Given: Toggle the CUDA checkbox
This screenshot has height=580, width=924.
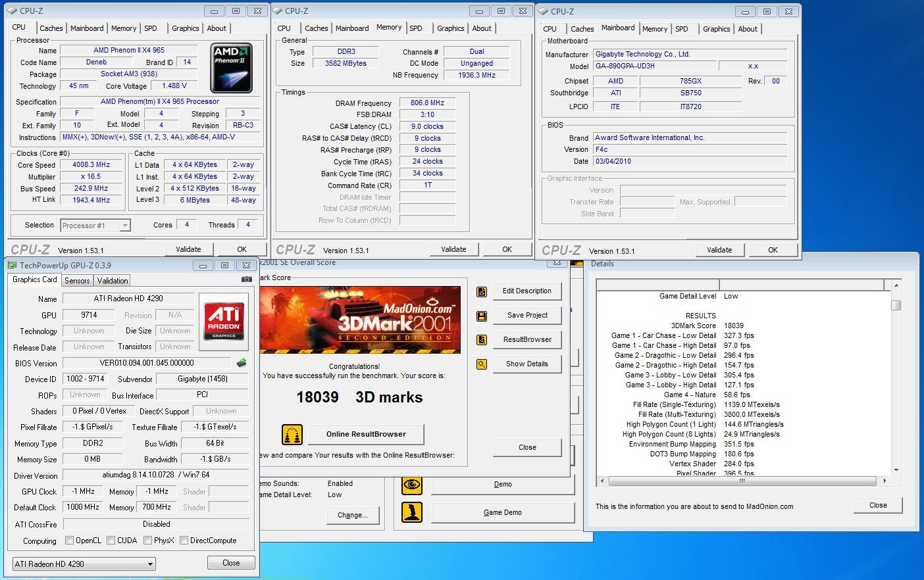Looking at the screenshot, I should 111,541.
